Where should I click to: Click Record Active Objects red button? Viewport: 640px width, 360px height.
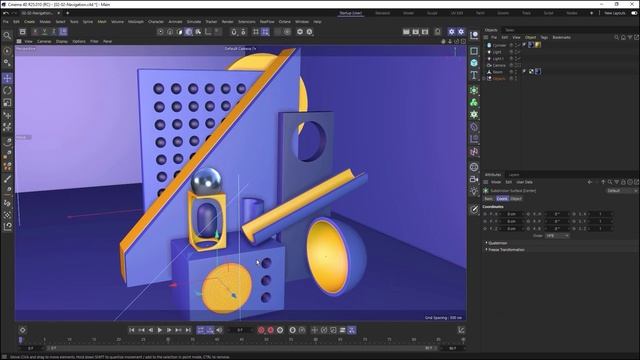click(261, 330)
